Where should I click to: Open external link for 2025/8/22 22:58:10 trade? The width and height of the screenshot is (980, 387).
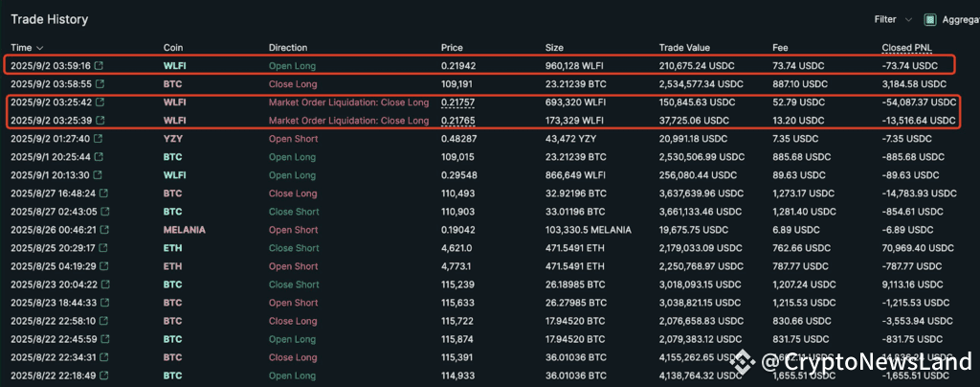[x=103, y=321]
